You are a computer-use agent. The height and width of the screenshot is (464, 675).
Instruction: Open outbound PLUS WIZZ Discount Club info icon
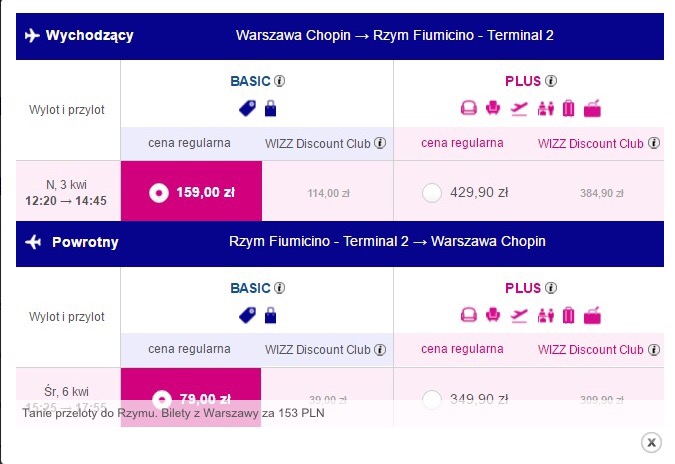pyautogui.click(x=654, y=143)
